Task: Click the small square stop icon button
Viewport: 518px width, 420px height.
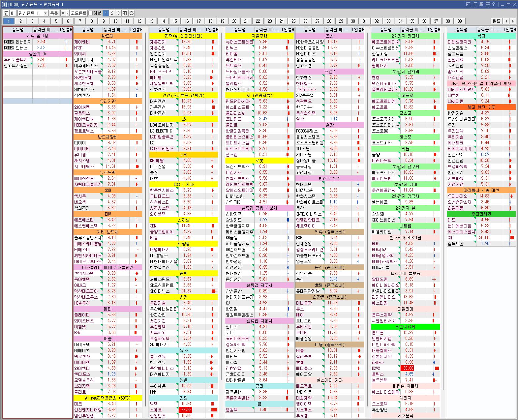Action: point(63,13)
